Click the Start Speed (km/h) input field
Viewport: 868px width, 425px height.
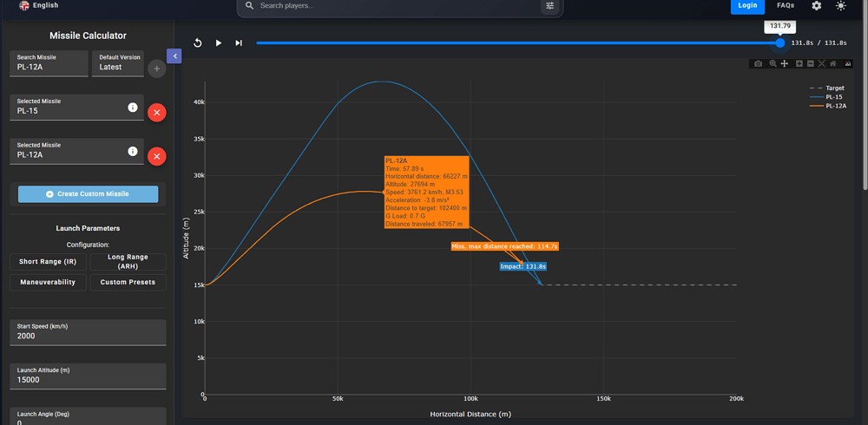pyautogui.click(x=88, y=332)
